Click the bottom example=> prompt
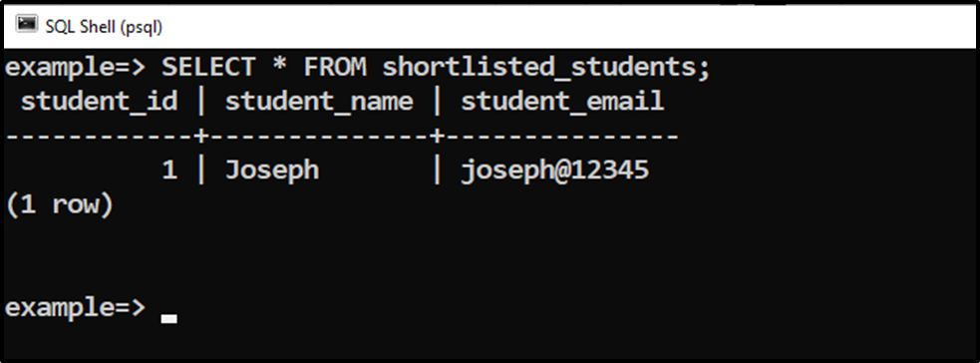The height and width of the screenshot is (363, 980). tap(75, 308)
